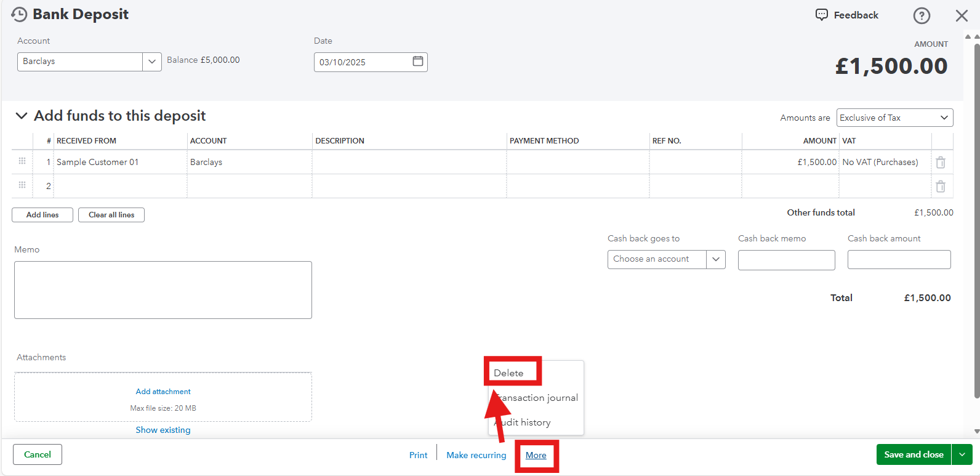Expand the Exclusive of Tax dropdown
The width and height of the screenshot is (980, 476).
click(943, 118)
